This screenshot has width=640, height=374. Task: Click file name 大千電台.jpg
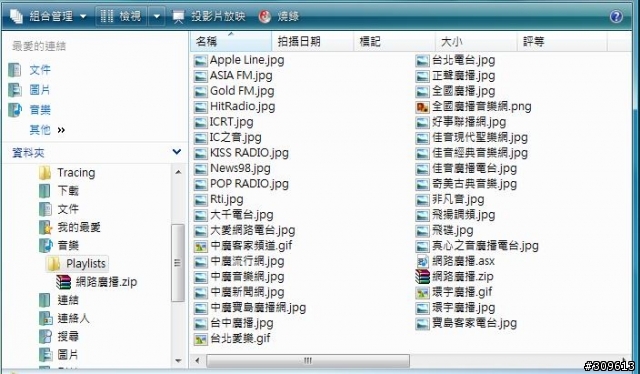[242, 215]
